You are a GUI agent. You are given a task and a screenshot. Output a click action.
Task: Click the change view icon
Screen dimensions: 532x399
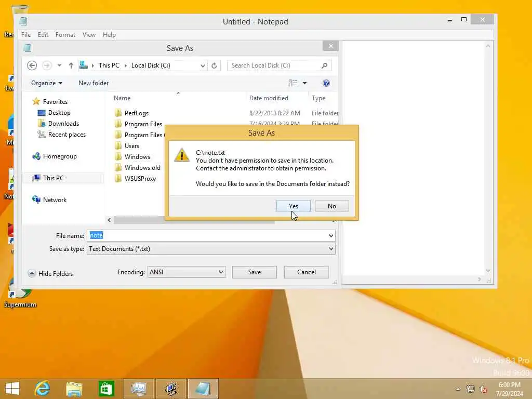point(293,83)
